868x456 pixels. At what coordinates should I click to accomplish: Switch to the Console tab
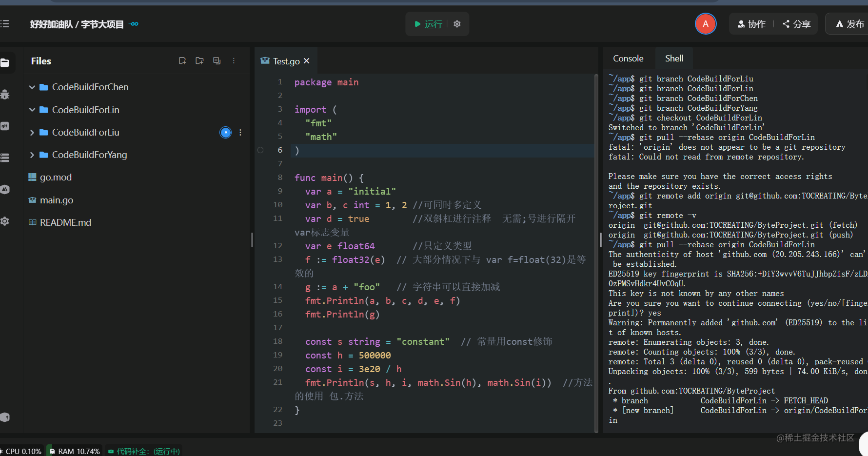(628, 59)
